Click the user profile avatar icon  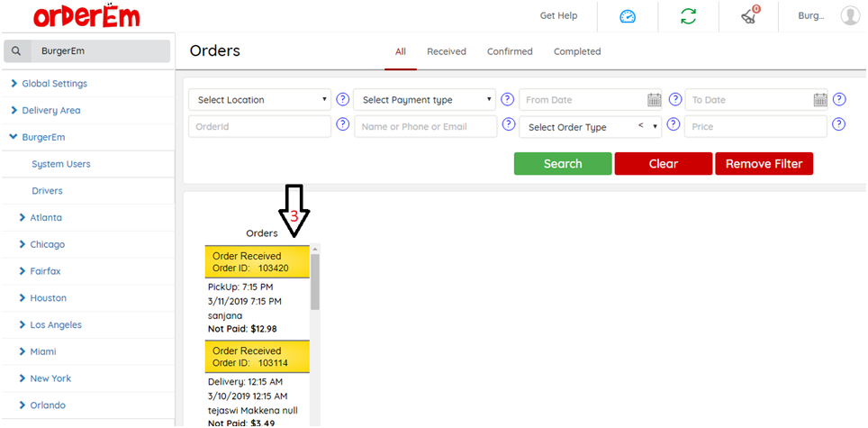click(849, 15)
